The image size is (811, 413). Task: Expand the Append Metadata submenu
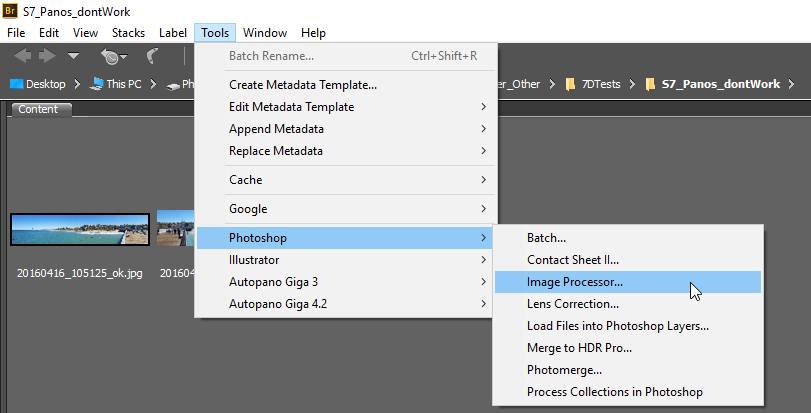click(x=346, y=129)
